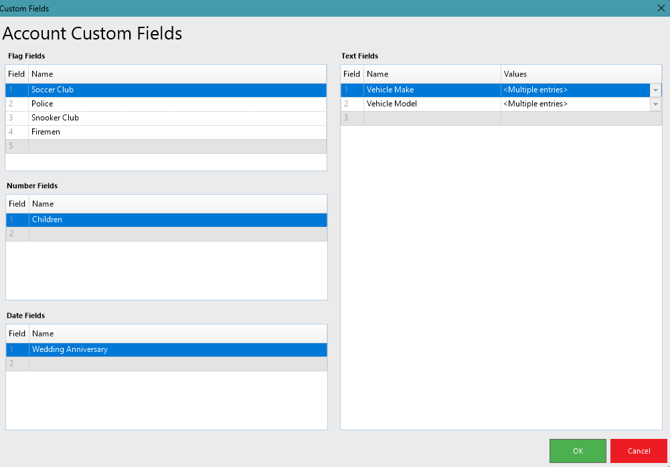Click the Field column header in Date Fields
This screenshot has width=670, height=467.
coord(17,334)
